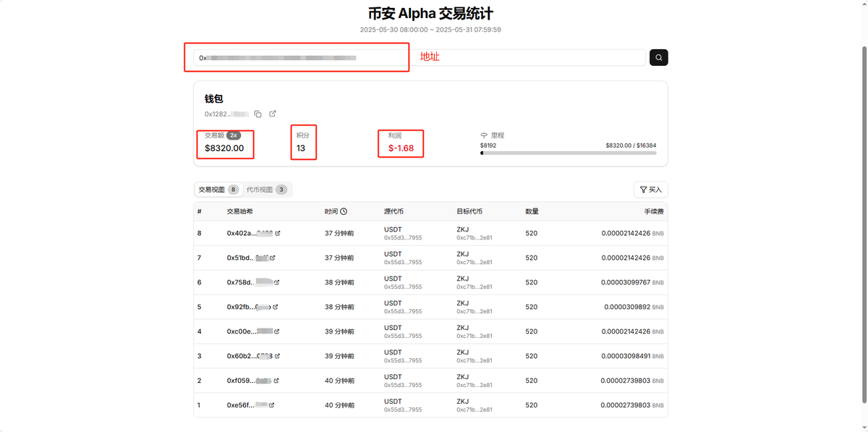The width and height of the screenshot is (868, 432).
Task: Click the ZKJ target token in row 1
Action: pos(463,402)
